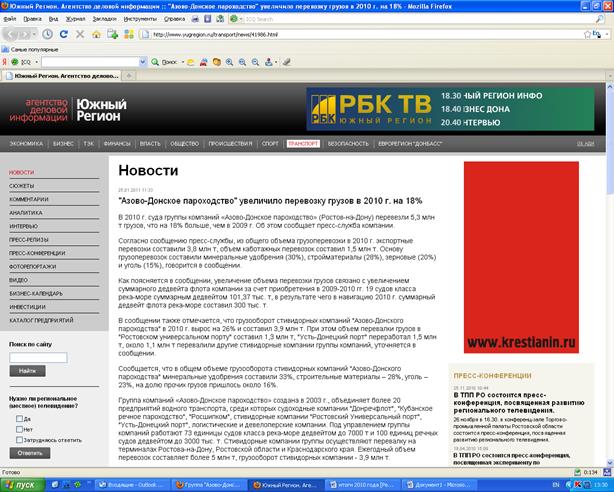614x492 pixels.
Task: Open ЕВРОРЕГИОН "ДОНБАСС" section
Action: click(x=410, y=144)
